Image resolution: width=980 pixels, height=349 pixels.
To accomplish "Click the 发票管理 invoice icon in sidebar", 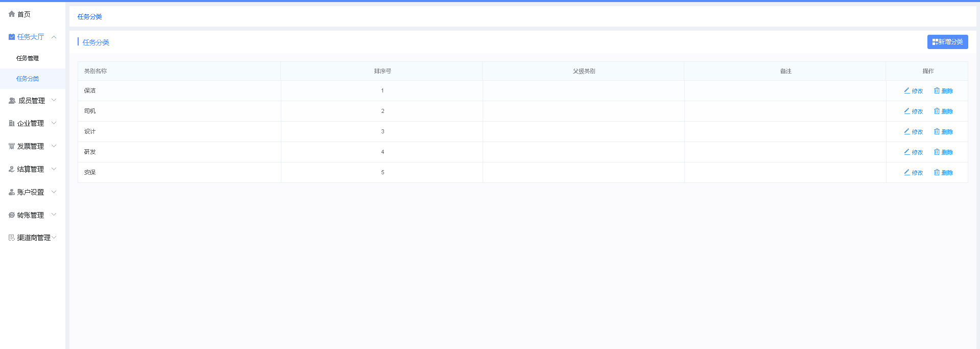I will (x=12, y=146).
